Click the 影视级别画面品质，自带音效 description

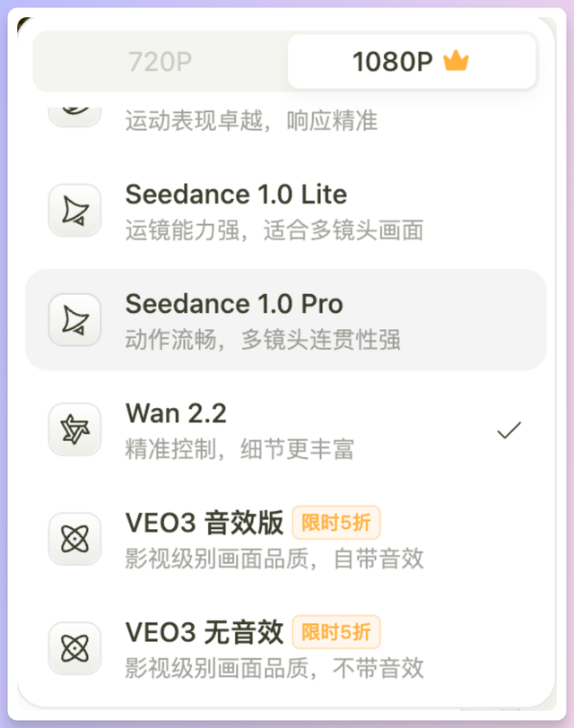point(274,559)
